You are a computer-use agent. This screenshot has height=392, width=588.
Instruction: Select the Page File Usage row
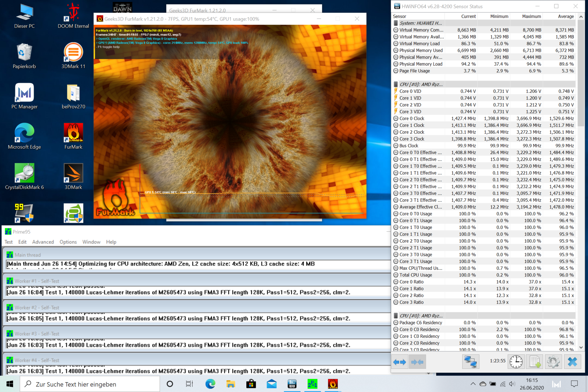483,71
